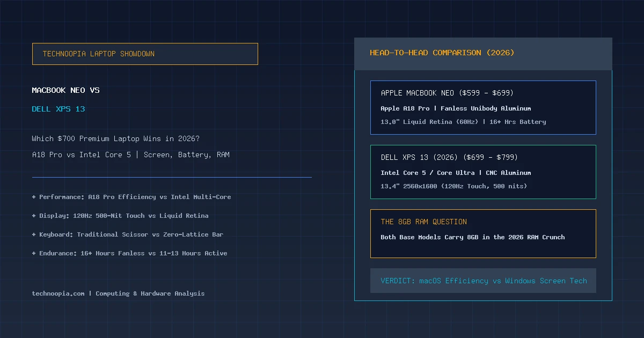This screenshot has height=338, width=644.
Task: Click the Display 120Hz 500-Nit bullet
Action: coord(120,216)
